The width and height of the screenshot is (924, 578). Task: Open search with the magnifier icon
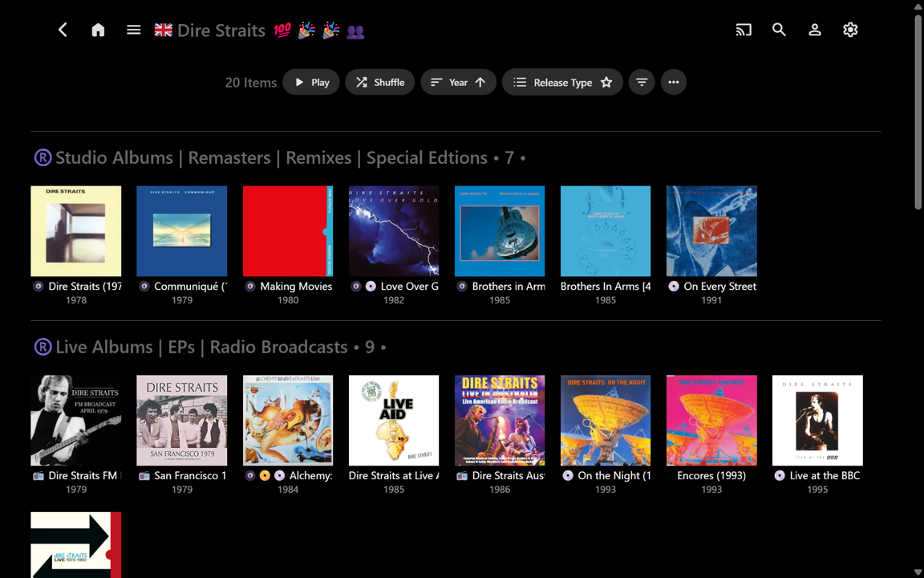(x=779, y=30)
